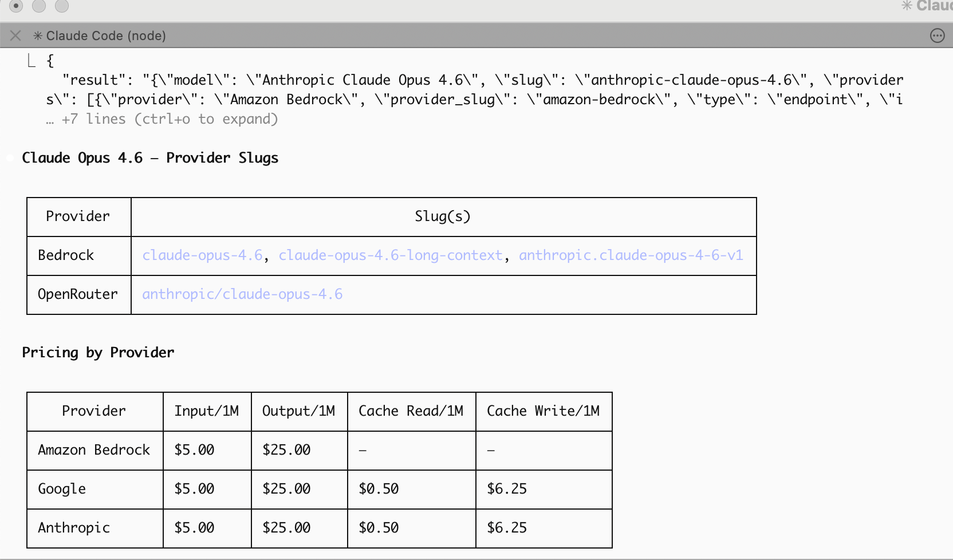Click the $25.00 output price for Google
The height and width of the screenshot is (560, 953).
[286, 489]
